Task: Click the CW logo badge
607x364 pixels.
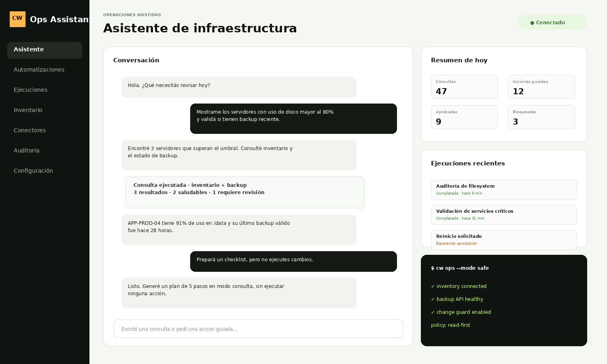Action: tap(17, 19)
